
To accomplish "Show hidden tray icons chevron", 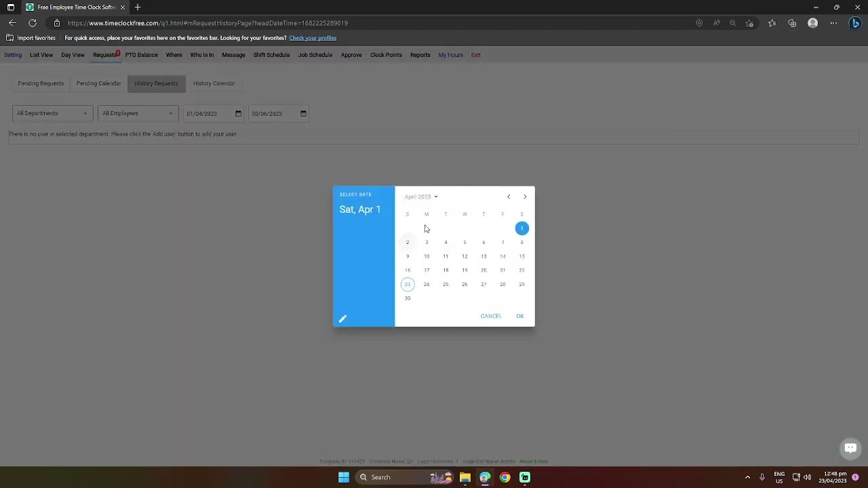I will coord(747,477).
